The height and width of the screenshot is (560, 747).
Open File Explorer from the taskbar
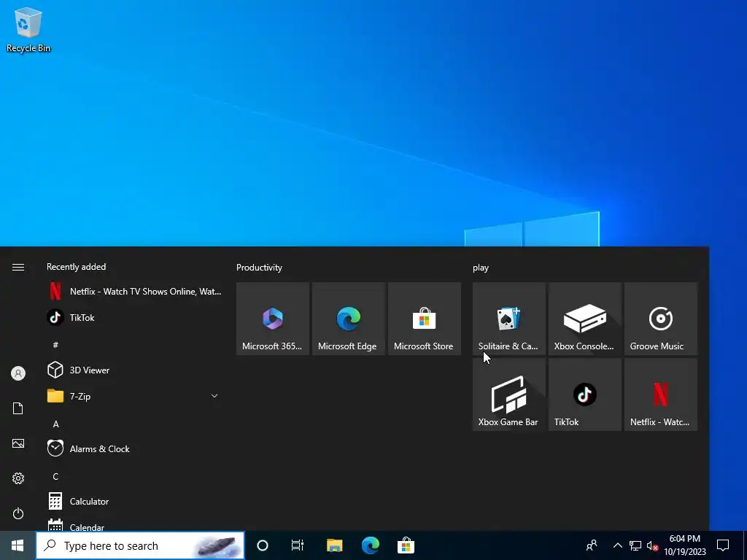coord(334,545)
